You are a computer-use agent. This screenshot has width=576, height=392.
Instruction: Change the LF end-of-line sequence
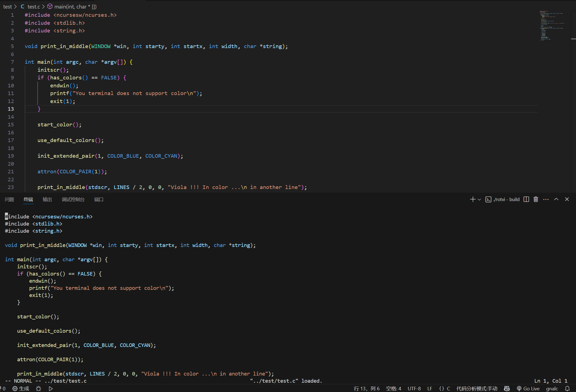pyautogui.click(x=430, y=389)
